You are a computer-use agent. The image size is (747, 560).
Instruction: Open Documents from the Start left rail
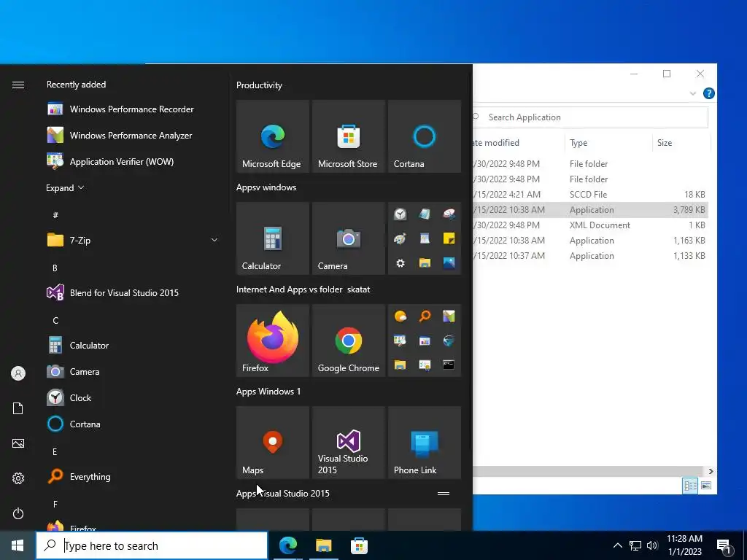[18, 408]
